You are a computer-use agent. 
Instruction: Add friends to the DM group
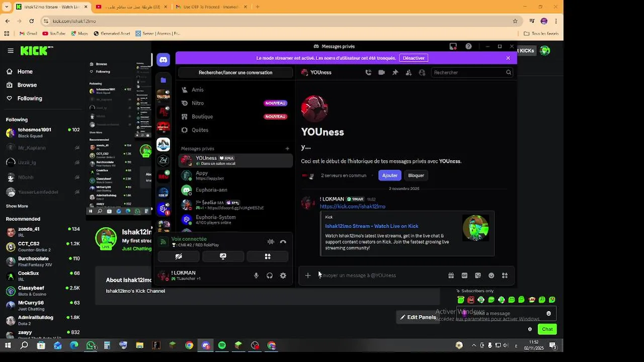point(409,72)
